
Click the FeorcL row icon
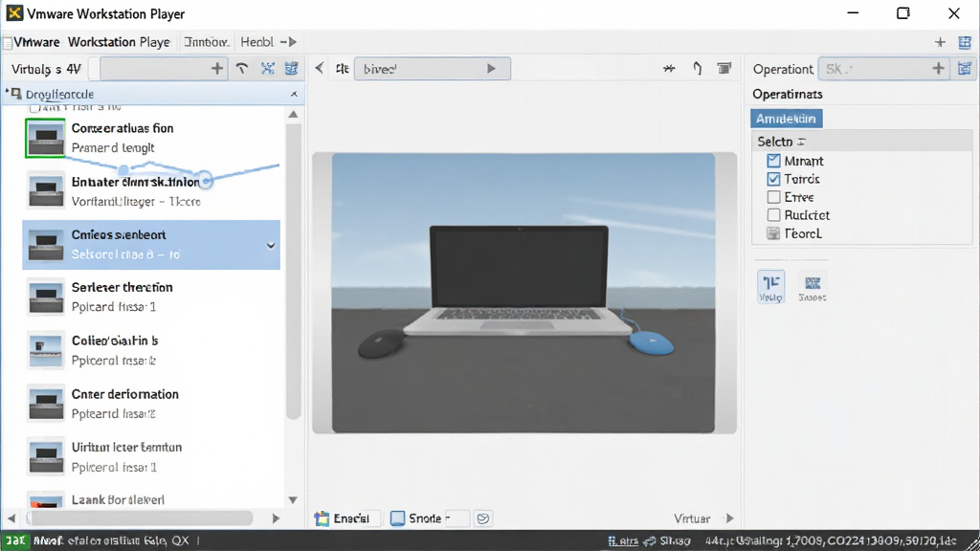pyautogui.click(x=773, y=233)
